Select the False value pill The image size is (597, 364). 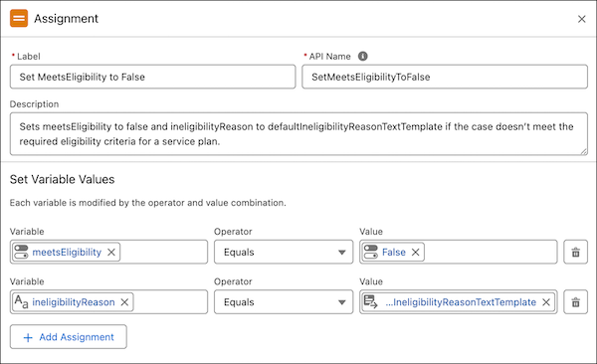394,252
